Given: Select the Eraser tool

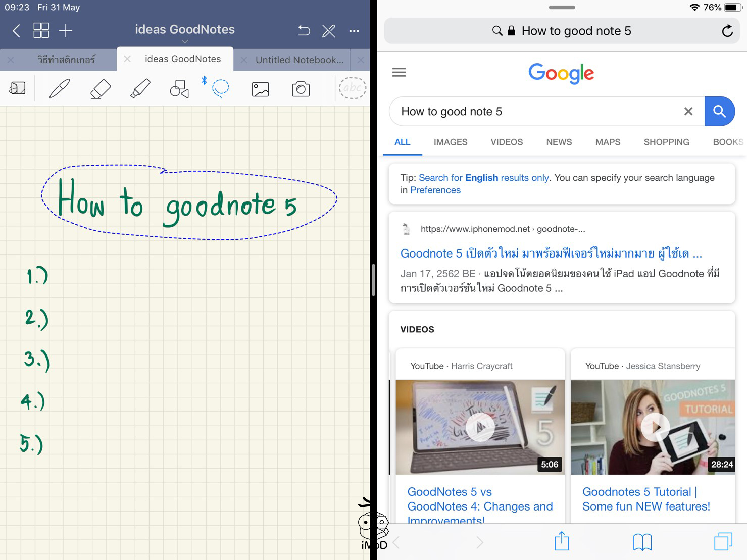Looking at the screenshot, I should [100, 89].
